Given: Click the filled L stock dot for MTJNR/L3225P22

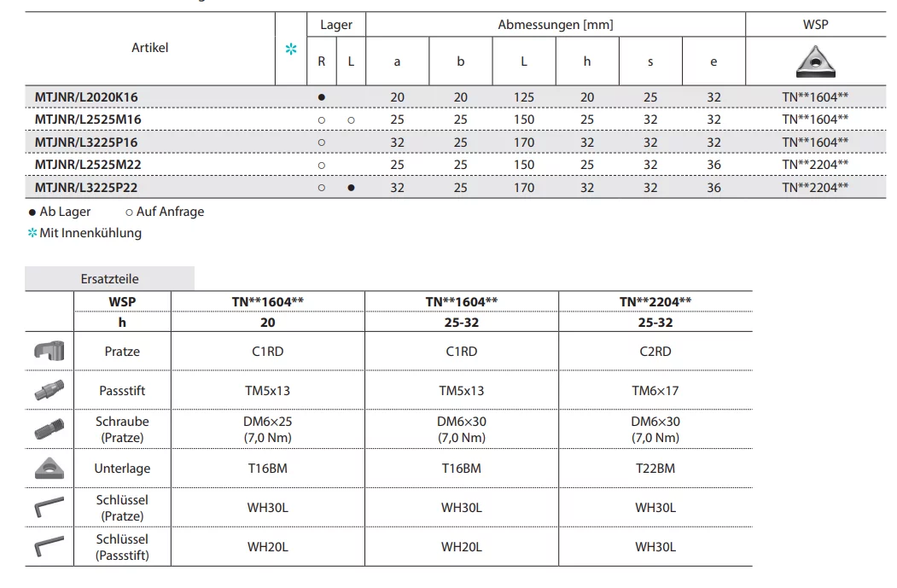Looking at the screenshot, I should pyautogui.click(x=351, y=188).
